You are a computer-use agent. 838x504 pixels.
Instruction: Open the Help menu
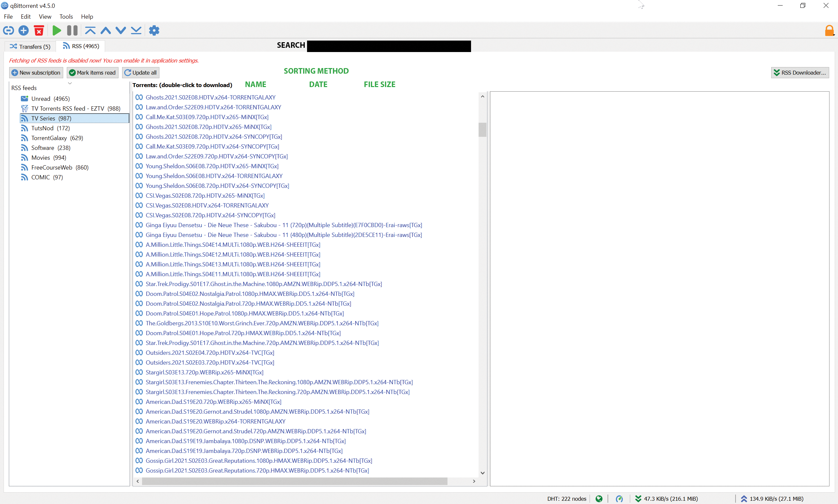coord(87,16)
